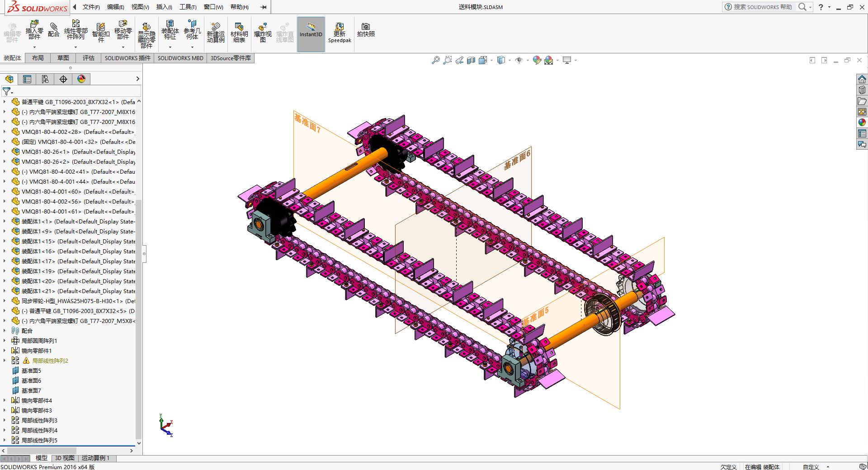Viewport: 868px width, 470px height.
Task: Open DisplayManager color ball tab
Action: (x=81, y=79)
